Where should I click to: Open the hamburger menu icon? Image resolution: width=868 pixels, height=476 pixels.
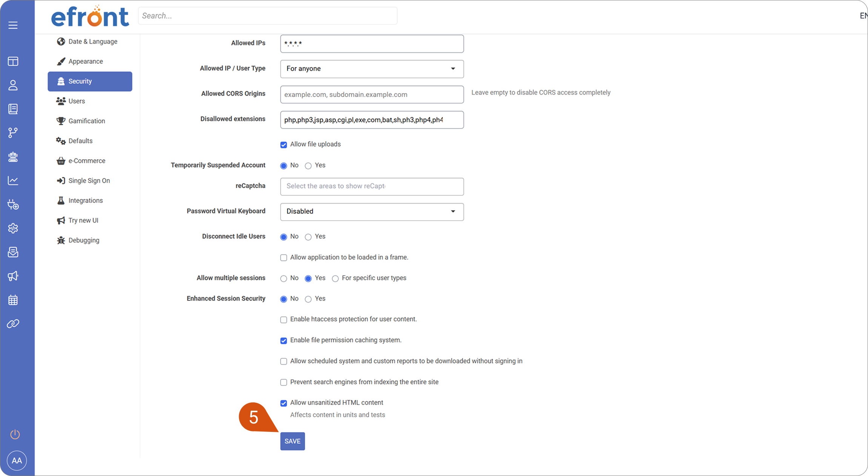(13, 25)
